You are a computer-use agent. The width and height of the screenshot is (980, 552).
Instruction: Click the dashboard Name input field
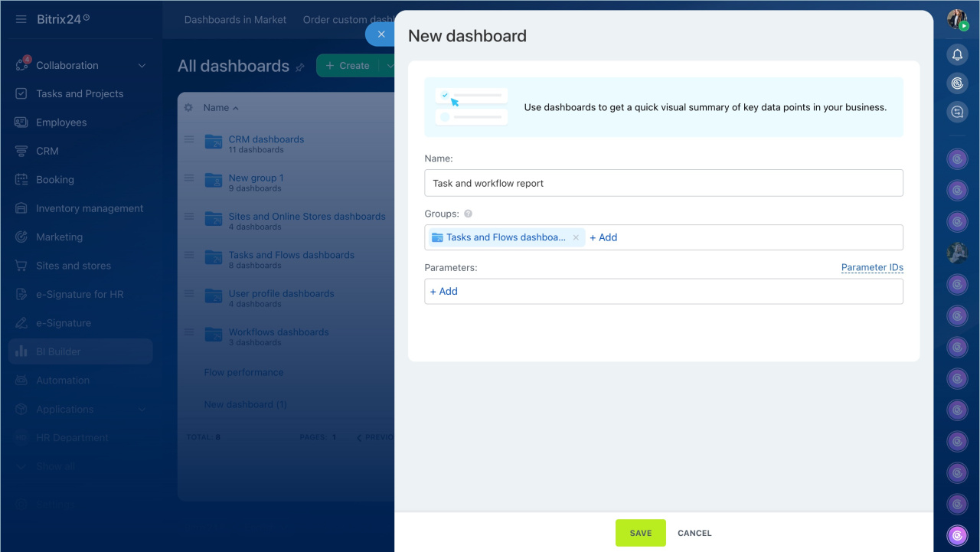[x=663, y=183]
